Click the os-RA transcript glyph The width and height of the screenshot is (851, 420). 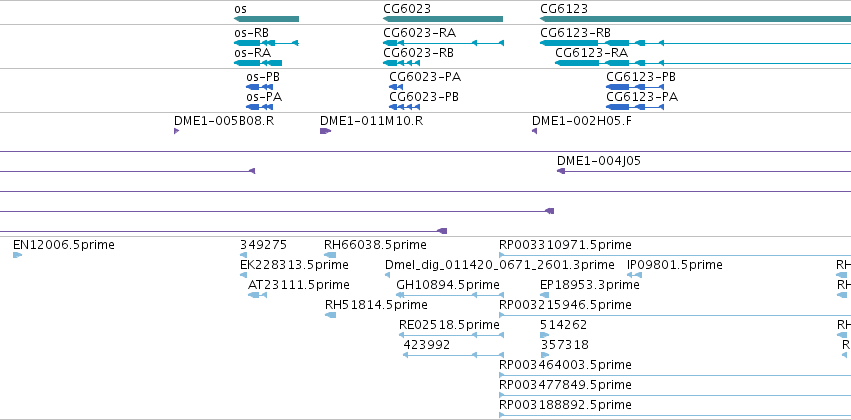[258, 63]
